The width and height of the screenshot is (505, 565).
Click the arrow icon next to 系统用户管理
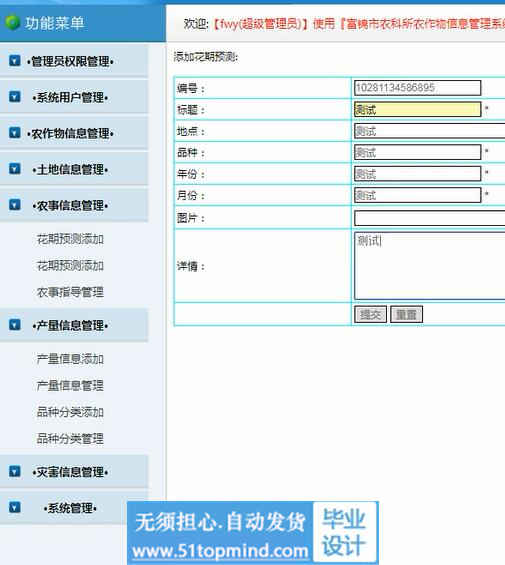tap(14, 97)
